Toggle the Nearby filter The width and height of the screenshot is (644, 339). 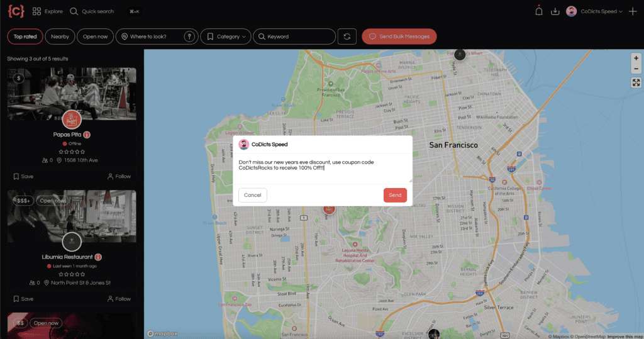pyautogui.click(x=60, y=36)
